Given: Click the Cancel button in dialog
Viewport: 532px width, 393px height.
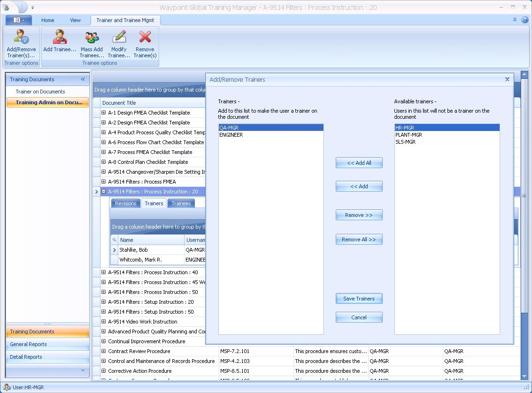Looking at the screenshot, I should [x=359, y=317].
